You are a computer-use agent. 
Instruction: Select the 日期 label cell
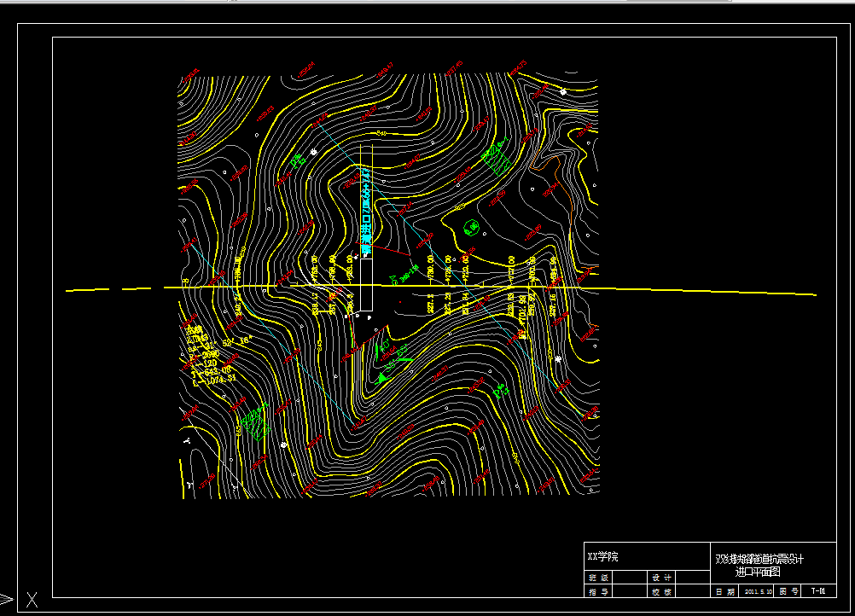[725, 591]
